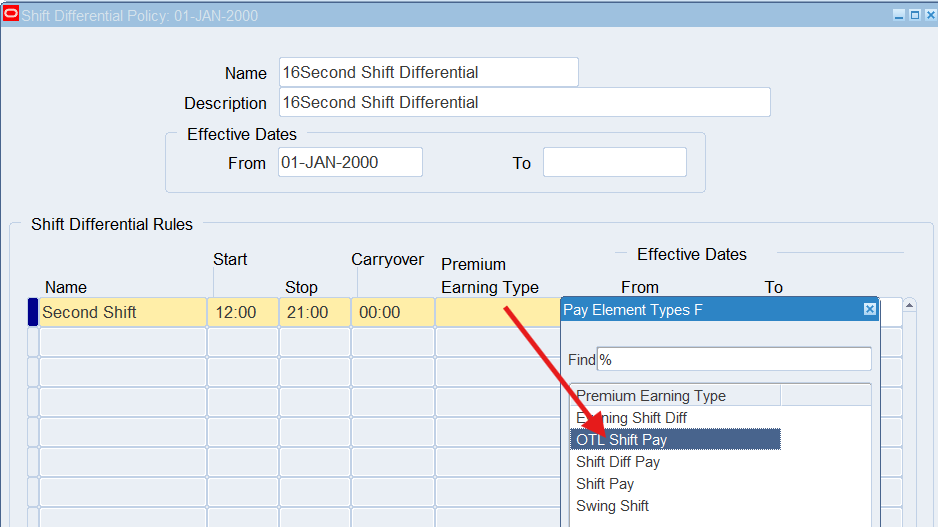Click the Effective Dates From field
The image size is (938, 527).
(x=350, y=162)
